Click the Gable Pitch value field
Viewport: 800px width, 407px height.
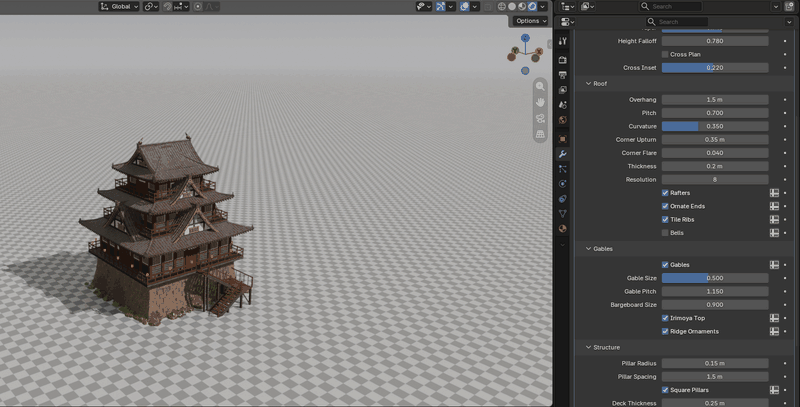pos(715,291)
